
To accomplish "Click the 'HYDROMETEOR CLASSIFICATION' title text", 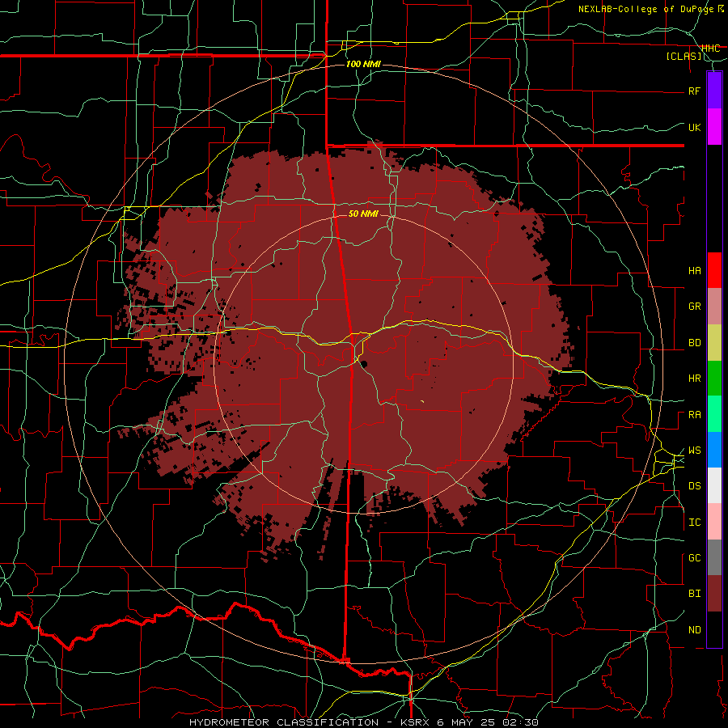I will 284,722.
